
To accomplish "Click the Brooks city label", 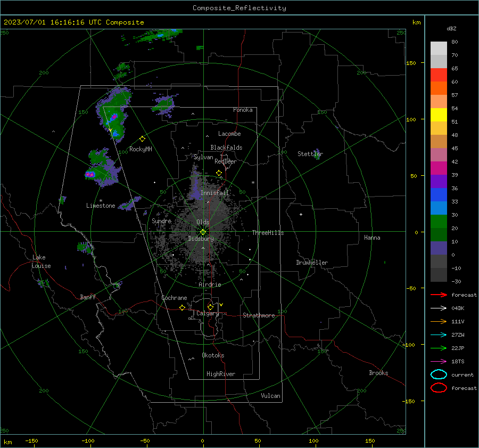I will click(x=378, y=373).
